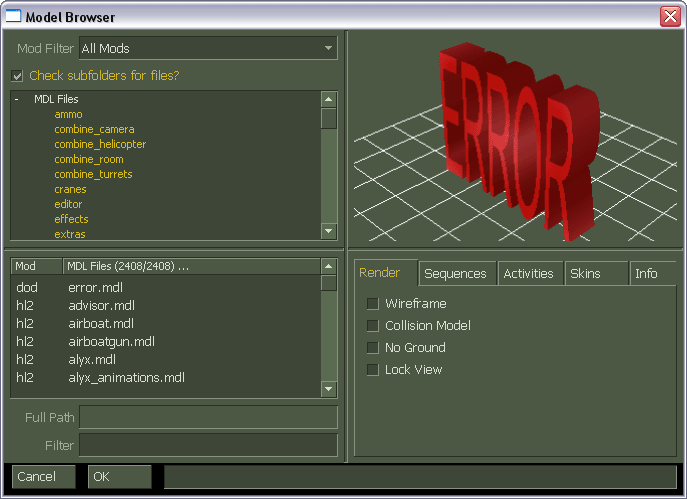The width and height of the screenshot is (687, 499).
Task: Collapse the MDL Files tree node
Action: 17,99
